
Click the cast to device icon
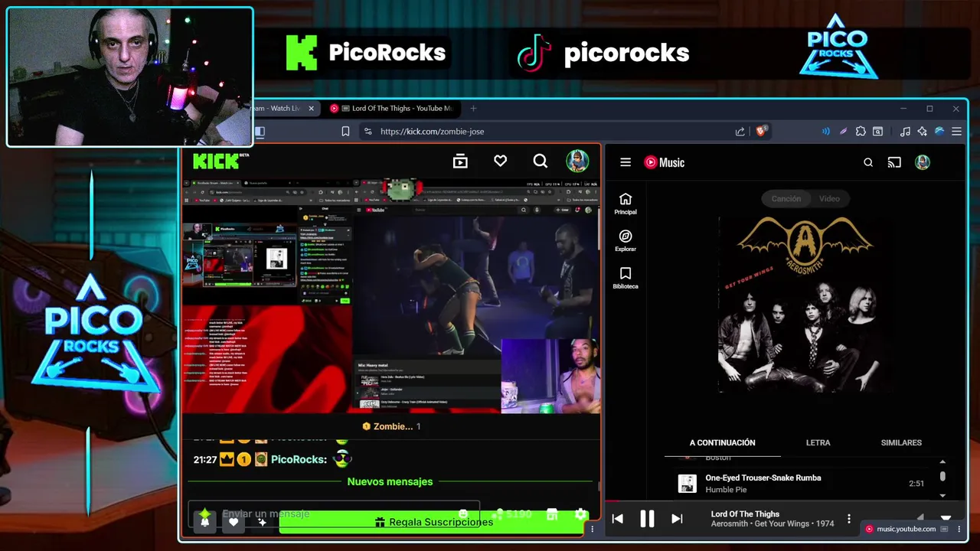[894, 162]
